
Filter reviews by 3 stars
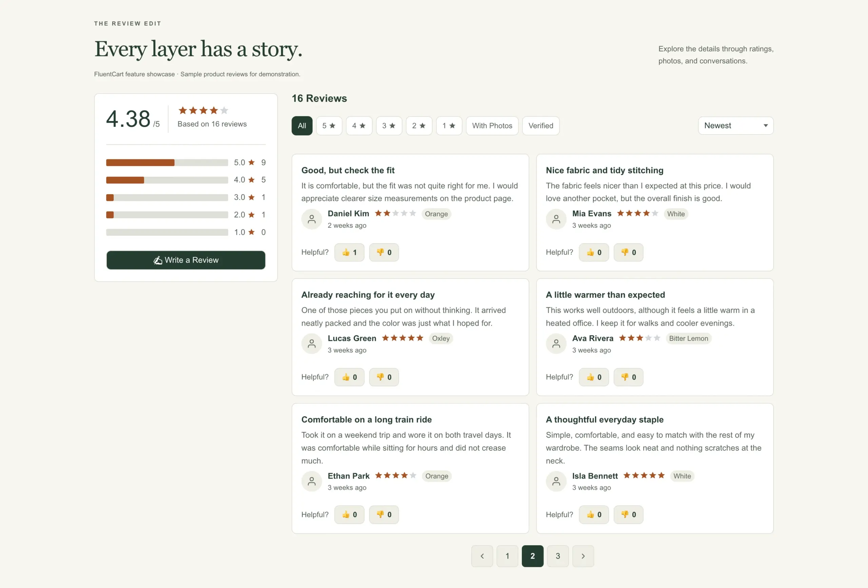[389, 126]
